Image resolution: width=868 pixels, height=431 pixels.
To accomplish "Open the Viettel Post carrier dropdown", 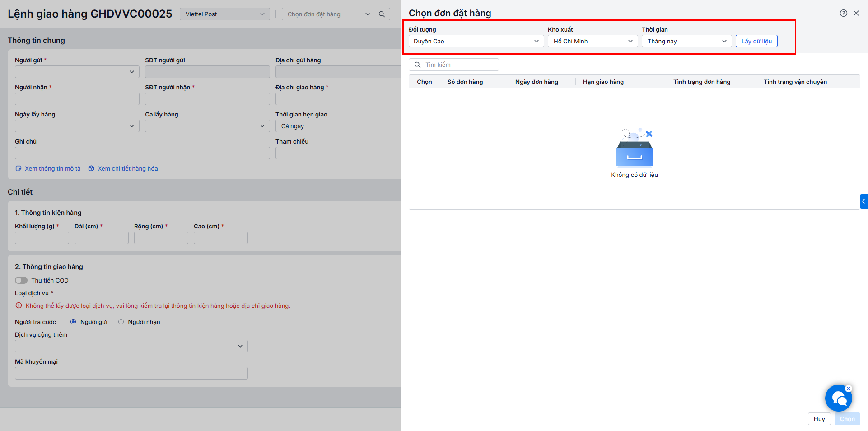I will pos(224,14).
